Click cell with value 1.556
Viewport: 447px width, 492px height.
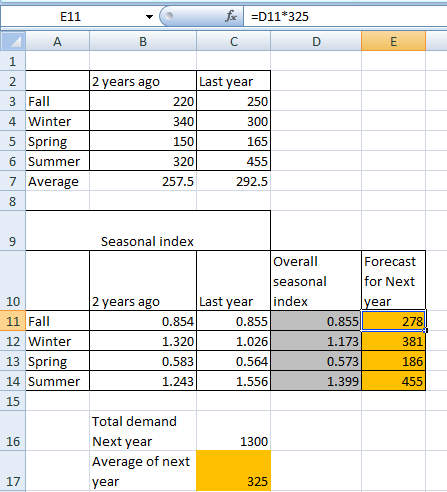pyautogui.click(x=234, y=381)
